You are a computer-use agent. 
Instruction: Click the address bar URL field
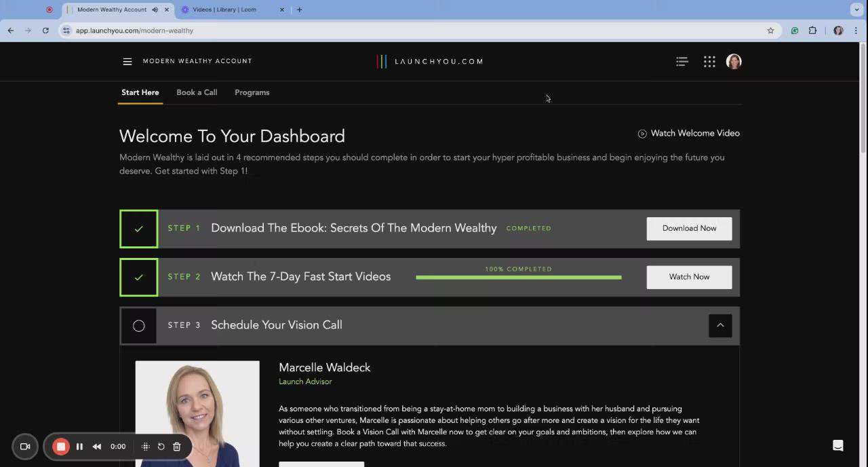click(420, 31)
